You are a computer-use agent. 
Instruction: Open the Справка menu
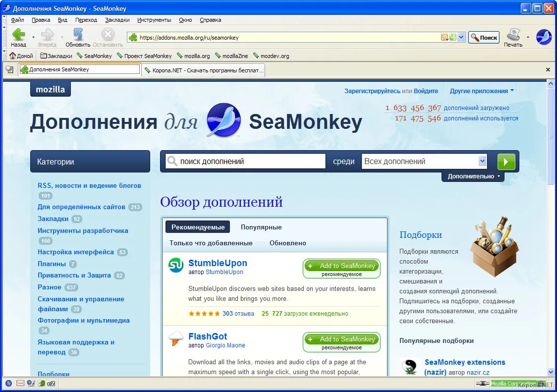[x=210, y=20]
